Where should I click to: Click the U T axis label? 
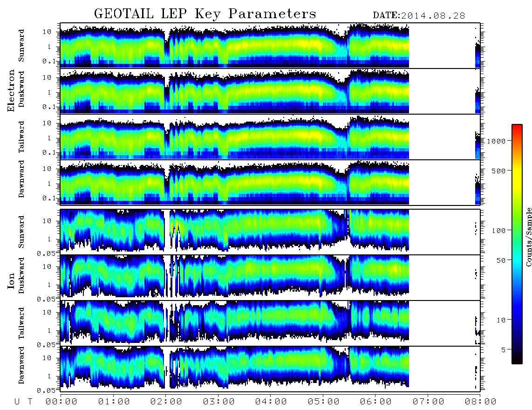[x=23, y=402]
